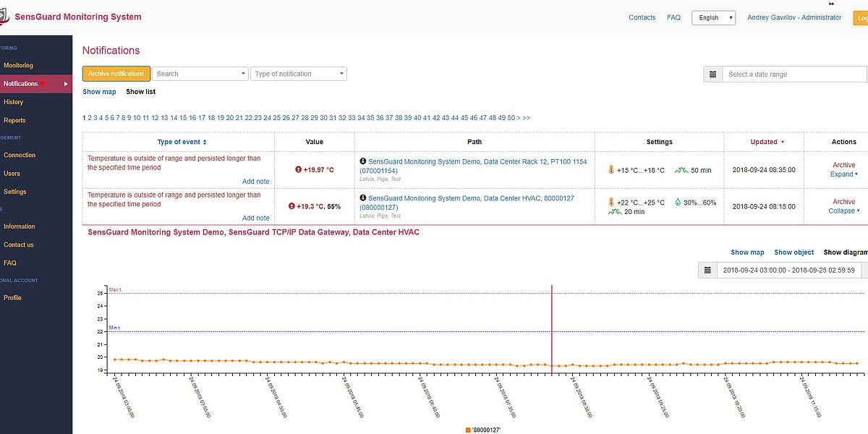Open the Type of notification dropdown
The image size is (868, 434).
(299, 74)
